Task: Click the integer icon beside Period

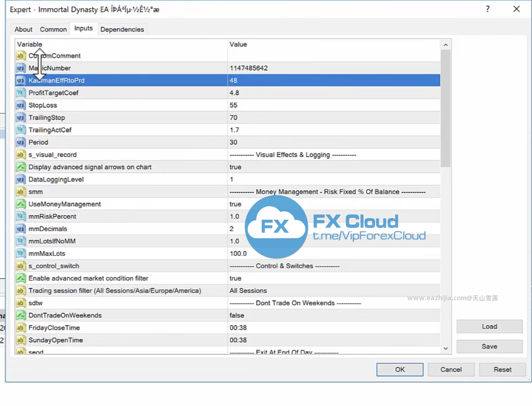Action: (x=20, y=142)
